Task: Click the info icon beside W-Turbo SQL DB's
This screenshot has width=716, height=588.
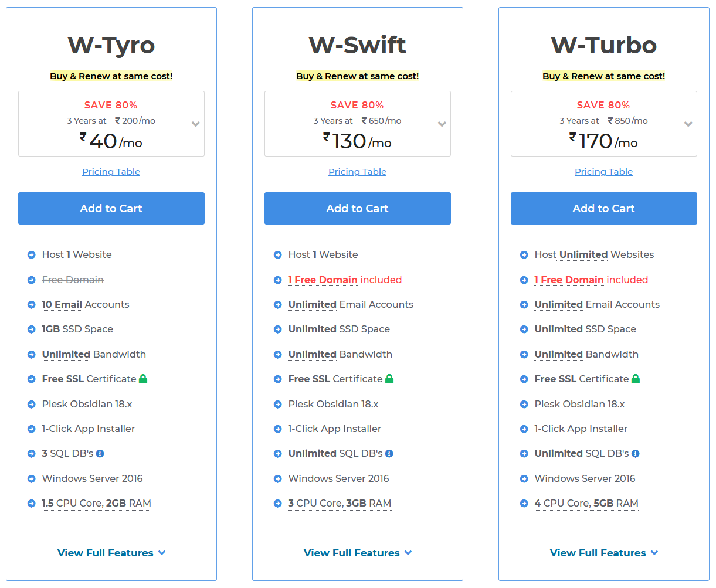Action: click(x=636, y=454)
